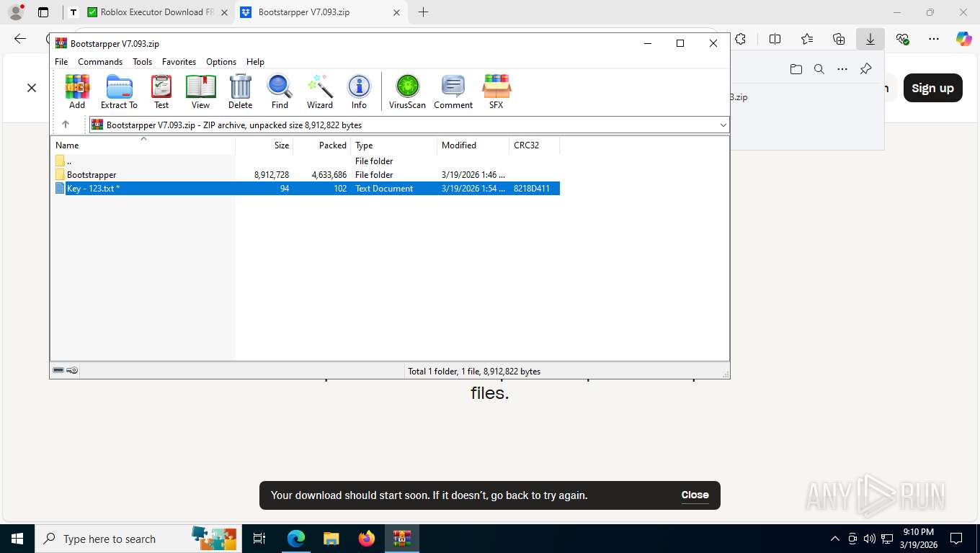980x553 pixels.
Task: Open the File menu
Action: pos(61,62)
